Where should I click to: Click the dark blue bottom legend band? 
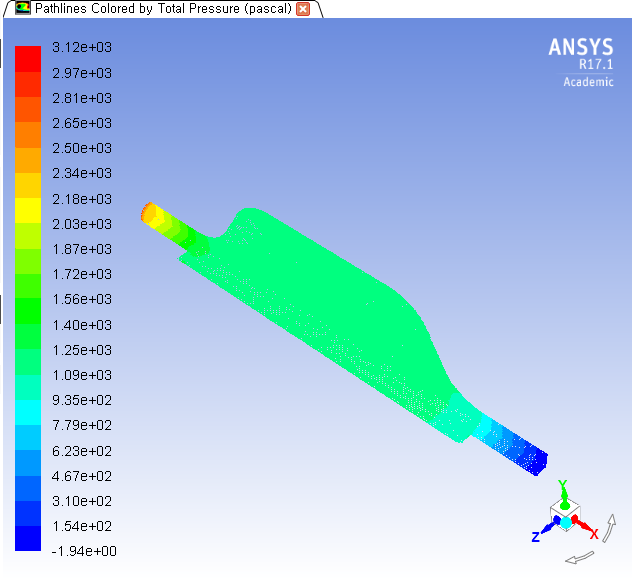(28, 538)
